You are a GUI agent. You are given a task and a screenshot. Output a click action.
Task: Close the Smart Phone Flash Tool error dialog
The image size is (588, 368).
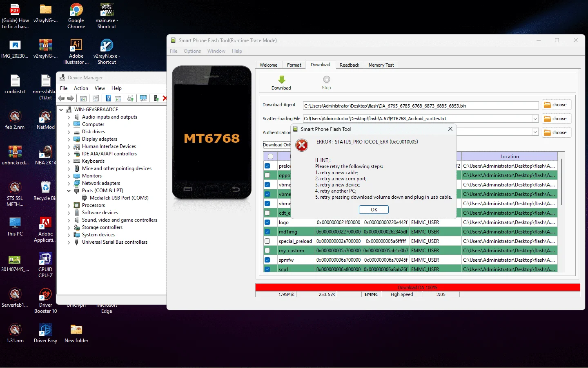tap(450, 129)
